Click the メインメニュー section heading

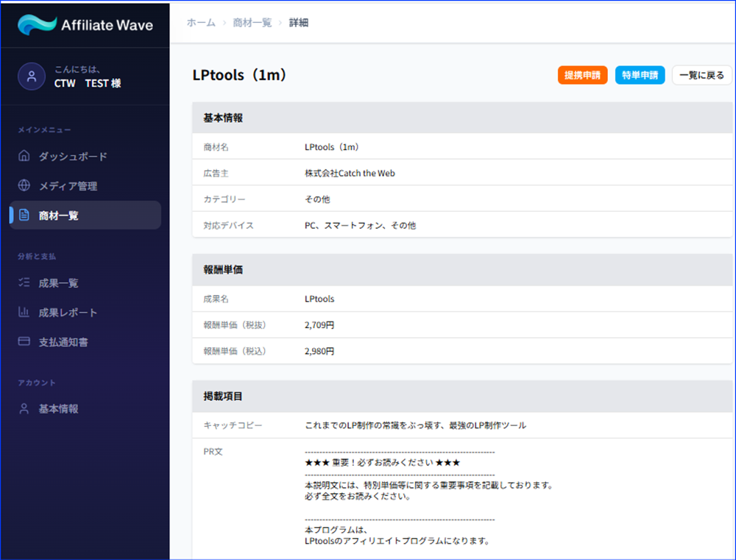click(x=44, y=130)
